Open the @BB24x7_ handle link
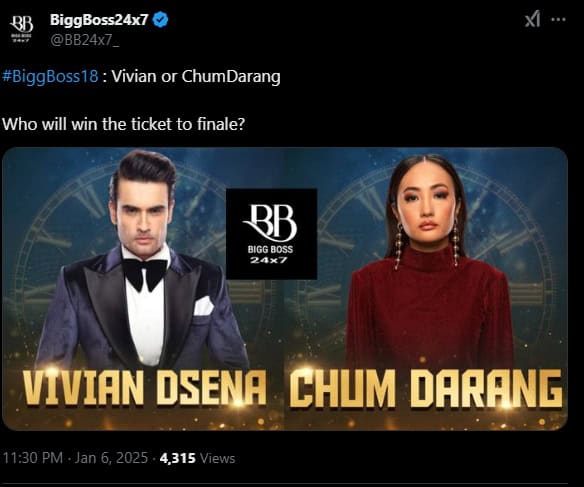The height and width of the screenshot is (487, 584). (85, 40)
